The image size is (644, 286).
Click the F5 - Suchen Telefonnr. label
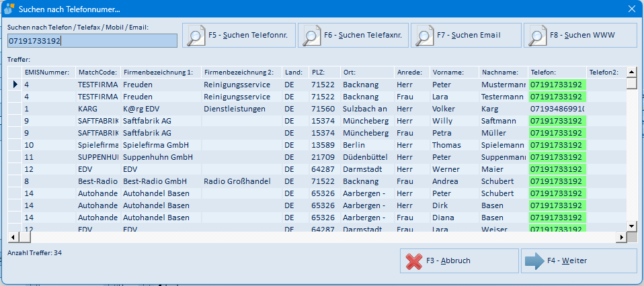[x=248, y=36]
